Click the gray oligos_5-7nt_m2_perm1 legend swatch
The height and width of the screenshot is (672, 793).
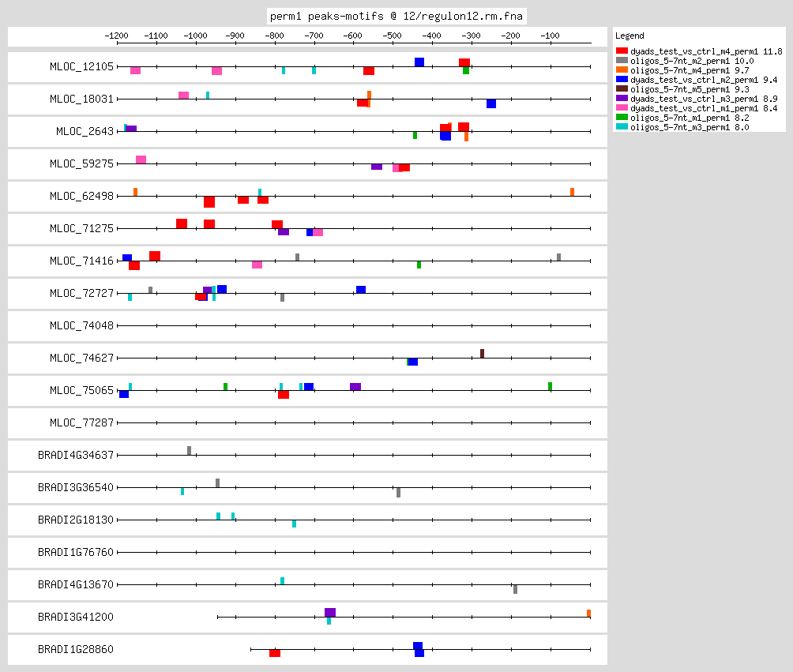(622, 61)
